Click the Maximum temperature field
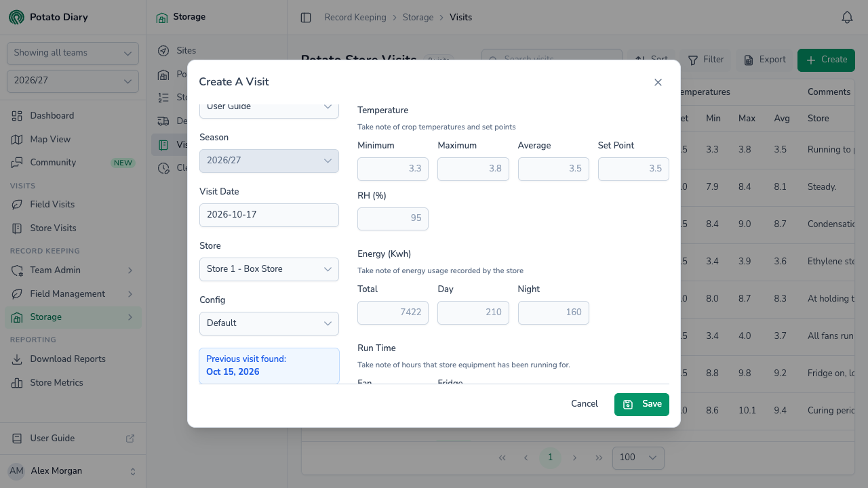The image size is (868, 488). click(x=473, y=169)
